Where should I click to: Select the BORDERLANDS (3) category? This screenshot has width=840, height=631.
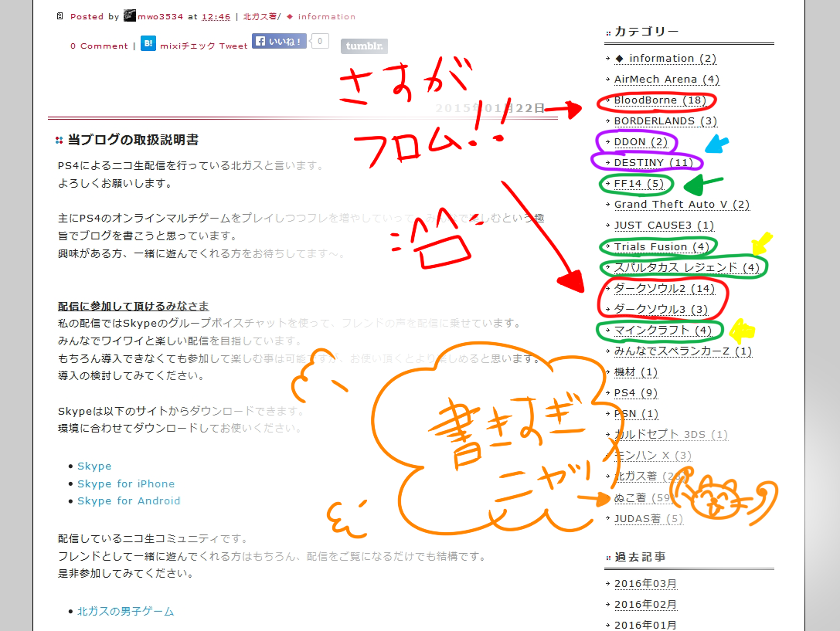[x=665, y=121]
